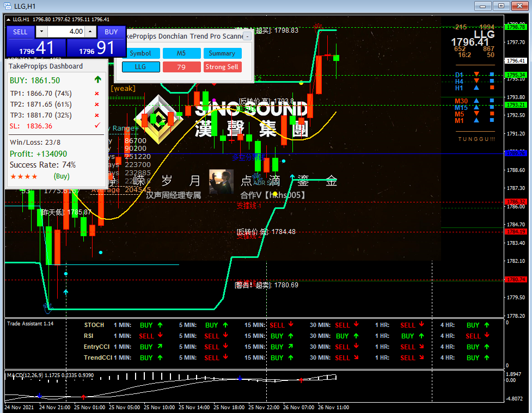Click the EntryCCI 15 MIN BUY arrow

coord(291,346)
